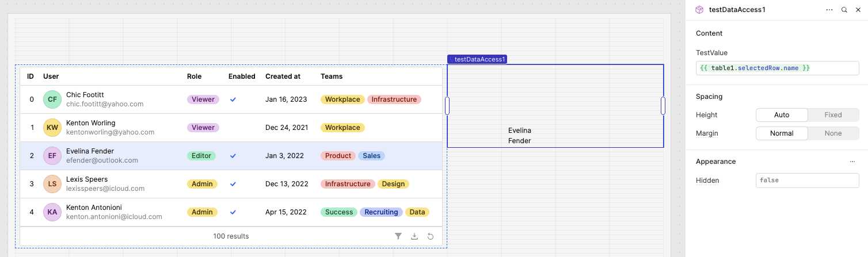This screenshot has width=868, height=257.
Task: Click the table download icon
Action: click(x=414, y=236)
